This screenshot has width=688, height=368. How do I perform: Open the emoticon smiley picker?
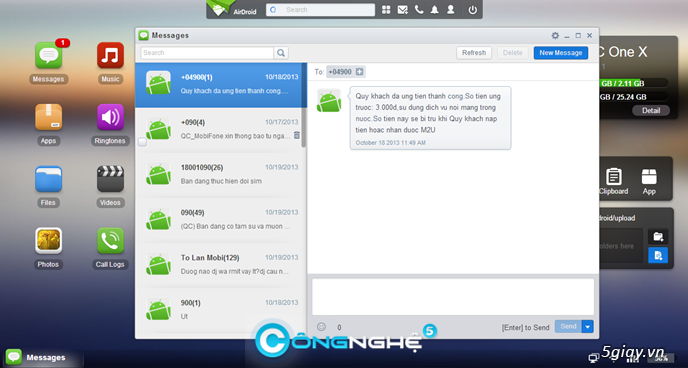click(321, 327)
